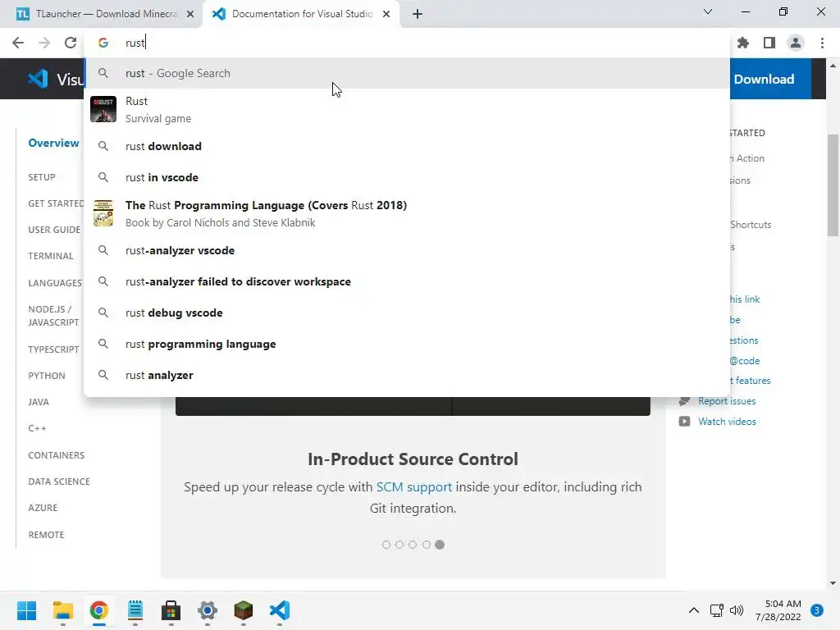Expand the CONTAINERS section
Viewport: 840px width, 630px height.
57,455
